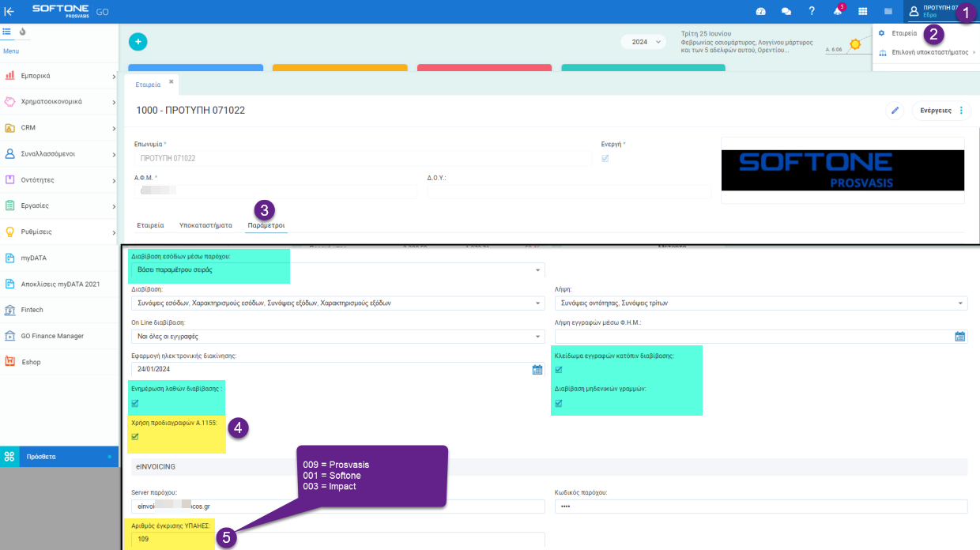Click the dashboard gauge icon
This screenshot has height=550, width=980.
[760, 12]
